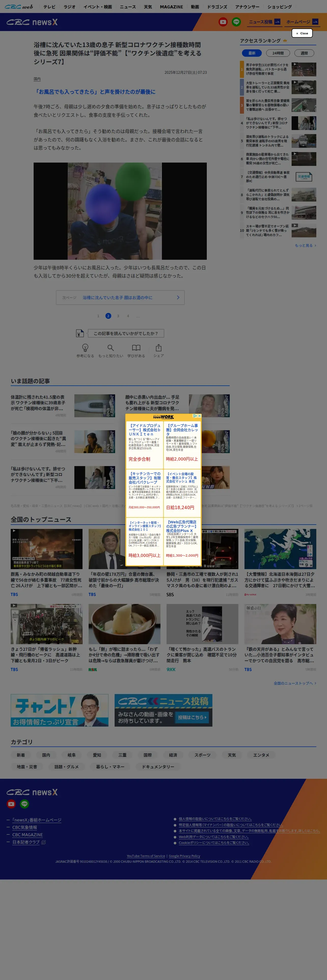
Task: Select the 地震・災害 category chip
Action: point(27,767)
